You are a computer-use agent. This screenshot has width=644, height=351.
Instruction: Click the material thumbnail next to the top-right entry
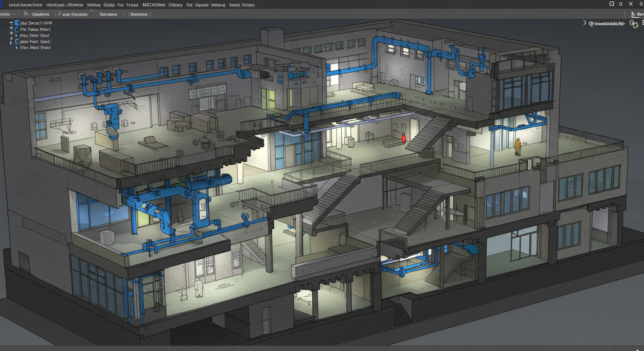634,24
